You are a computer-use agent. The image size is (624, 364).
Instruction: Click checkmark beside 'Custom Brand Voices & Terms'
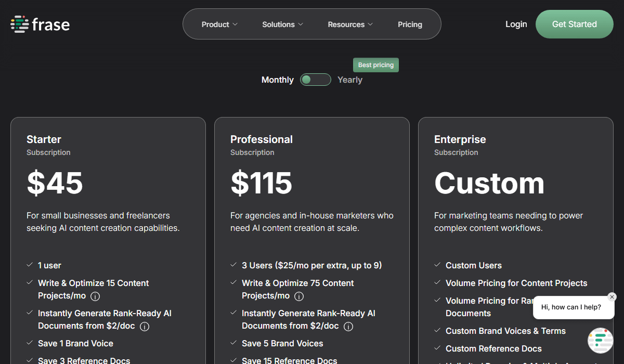[437, 330]
